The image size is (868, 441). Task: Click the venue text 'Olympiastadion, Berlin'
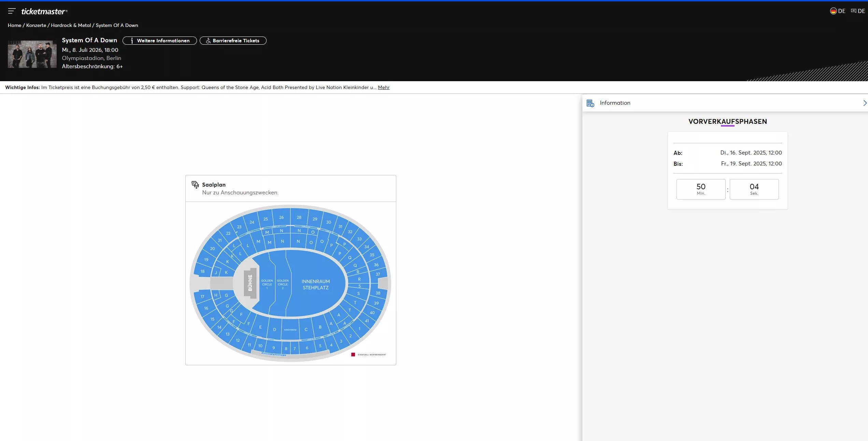click(x=91, y=58)
